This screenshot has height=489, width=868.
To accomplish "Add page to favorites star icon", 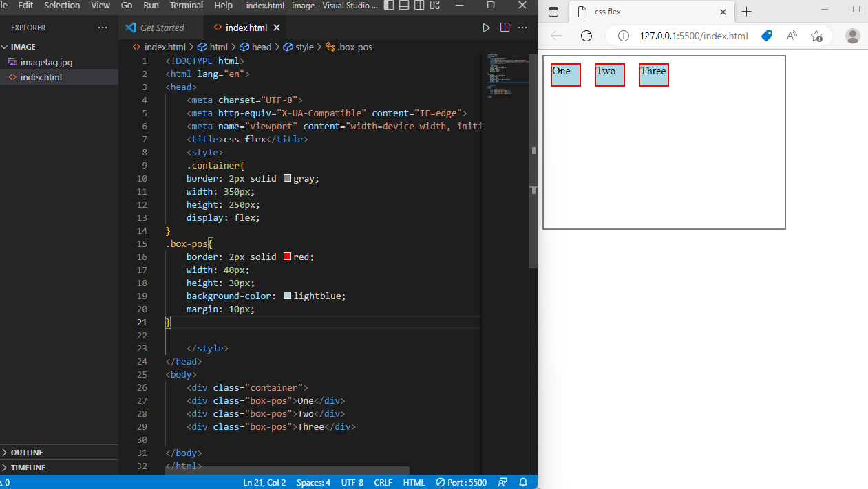I will (816, 36).
